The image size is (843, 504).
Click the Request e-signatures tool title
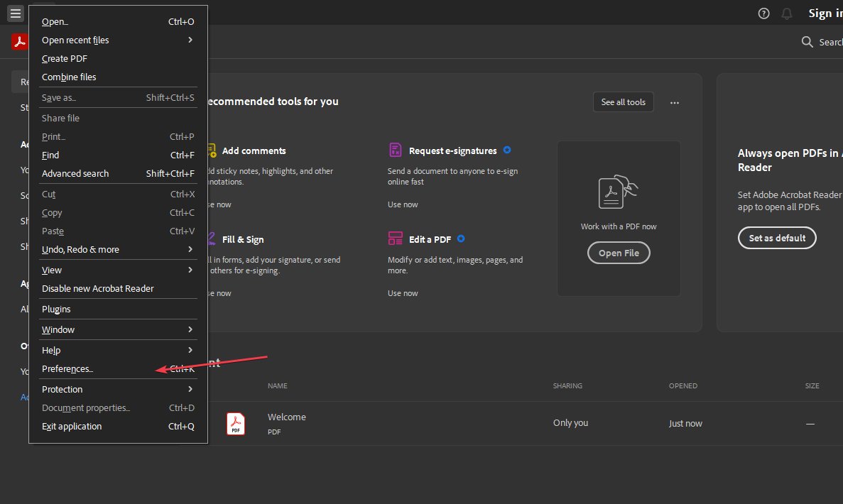pyautogui.click(x=452, y=151)
